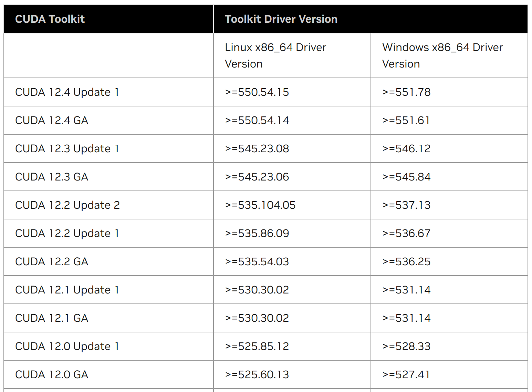532x392 pixels.
Task: Click the Windows value '>=537.13'
Action: click(x=406, y=205)
